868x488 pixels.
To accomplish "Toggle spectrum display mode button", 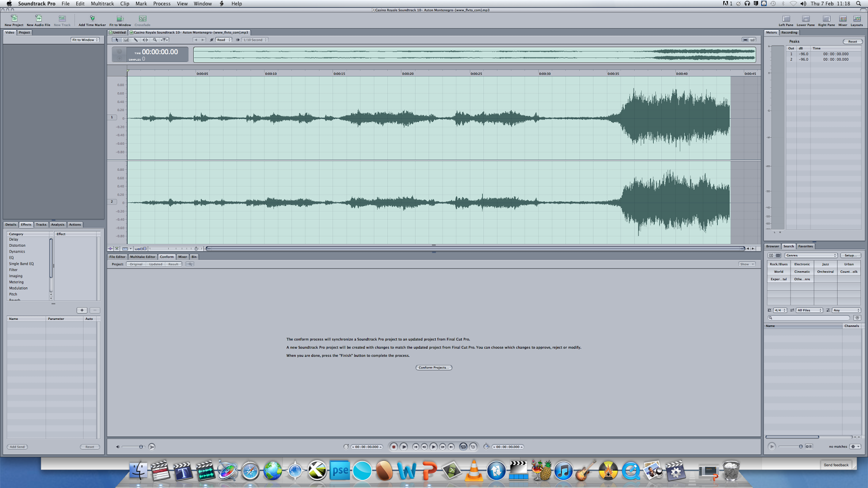I will [x=752, y=40].
